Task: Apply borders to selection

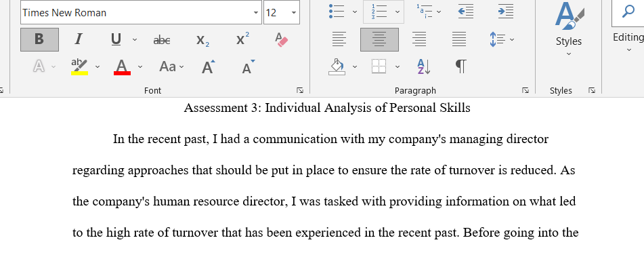Action: 379,66
